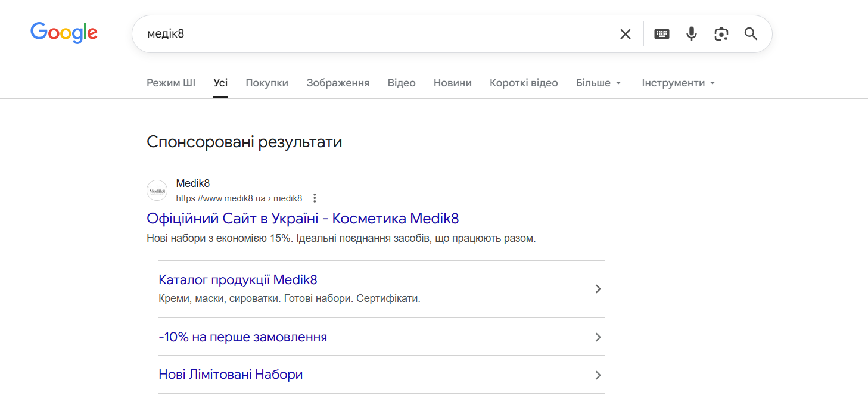868x408 pixels.
Task: Click the chevron next to Нові Лімітовані Набори
Action: [598, 375]
